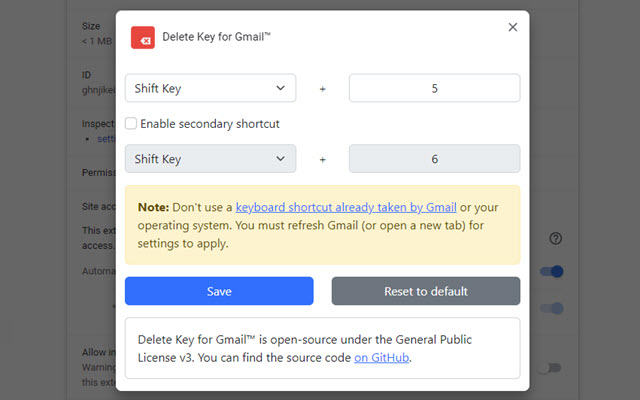Click Reset to default button
This screenshot has width=640, height=400.
(x=426, y=291)
